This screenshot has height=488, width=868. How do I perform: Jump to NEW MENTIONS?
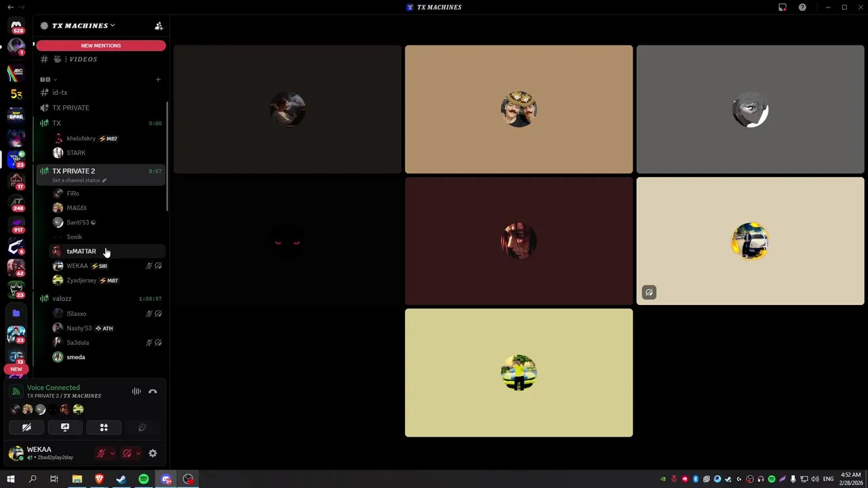click(x=101, y=45)
